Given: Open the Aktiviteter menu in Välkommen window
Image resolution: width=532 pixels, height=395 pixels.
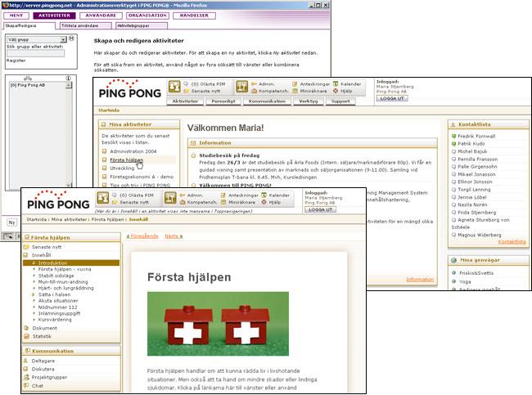Looking at the screenshot, I should coord(185,101).
